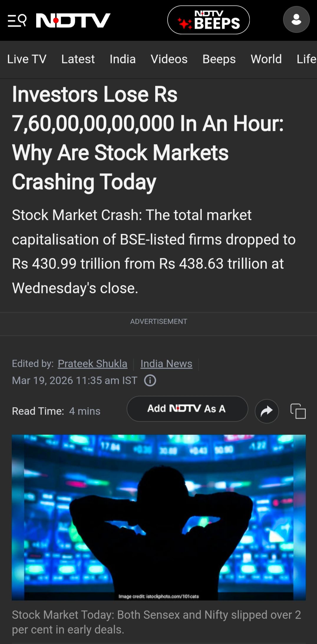Open the hamburger search menu icon

[17, 20]
